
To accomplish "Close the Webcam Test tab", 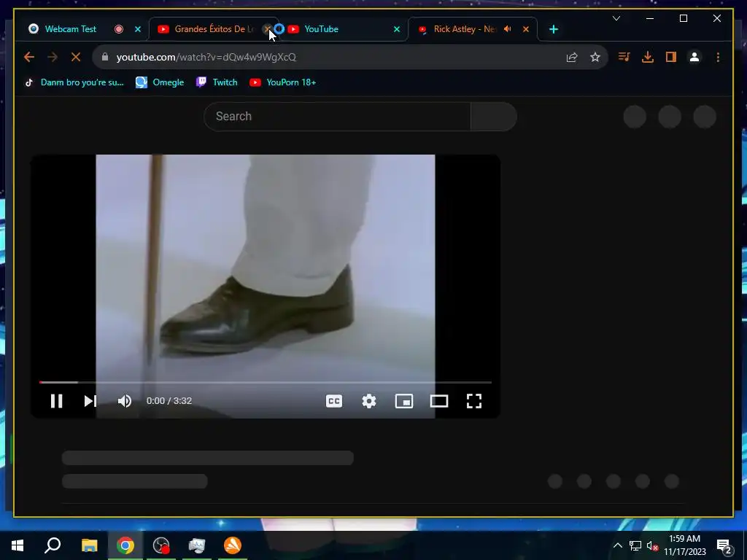I will tap(138, 29).
